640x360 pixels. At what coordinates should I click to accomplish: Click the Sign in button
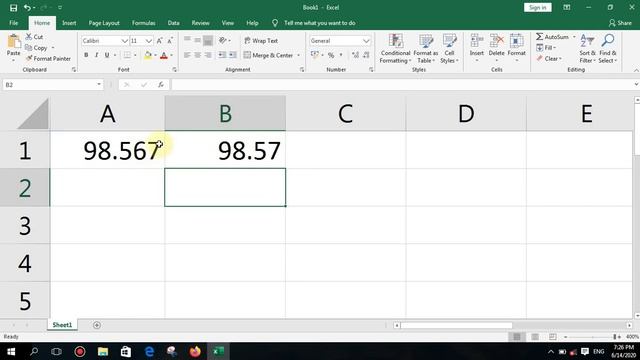(538, 7)
